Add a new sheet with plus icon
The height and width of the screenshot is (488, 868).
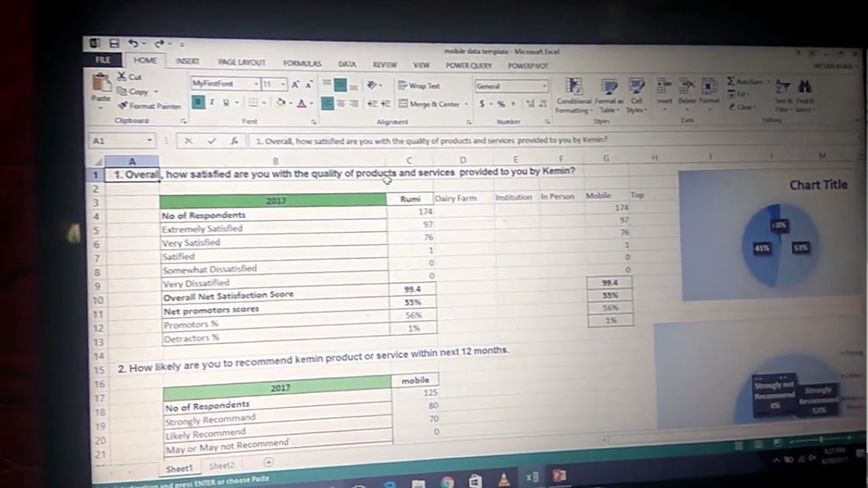[x=269, y=462]
